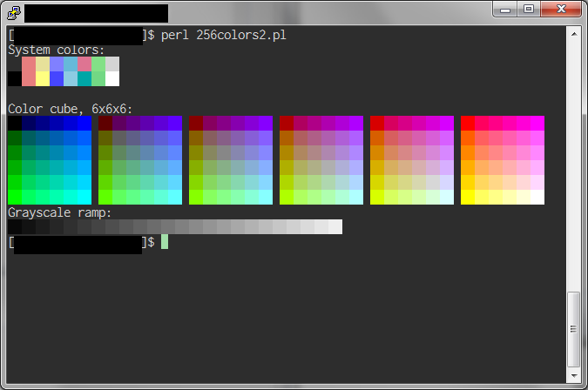
Task: Click the pure white system color swatch
Action: 112,78
